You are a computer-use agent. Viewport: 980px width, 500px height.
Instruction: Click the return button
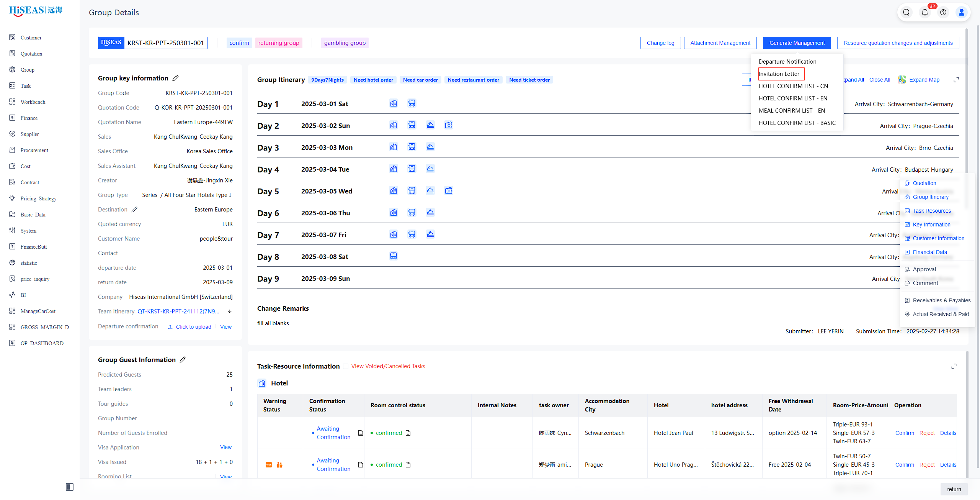[954, 489]
